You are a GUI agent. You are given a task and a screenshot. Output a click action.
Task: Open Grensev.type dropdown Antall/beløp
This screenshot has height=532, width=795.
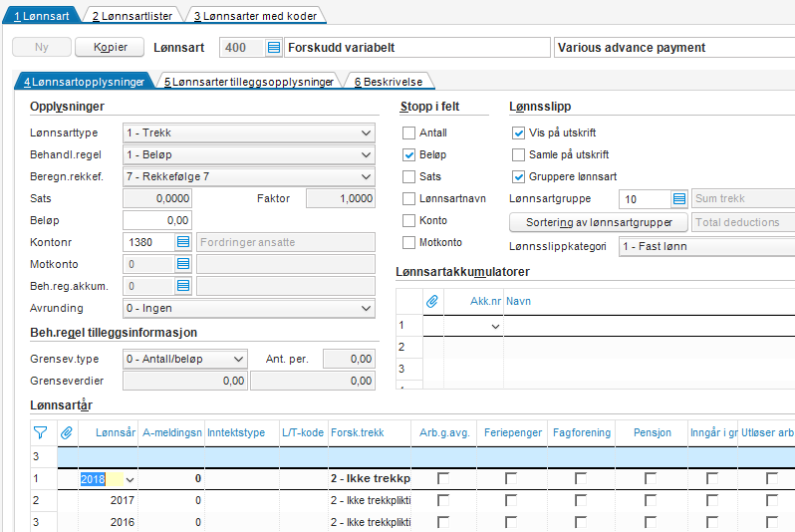[185, 359]
